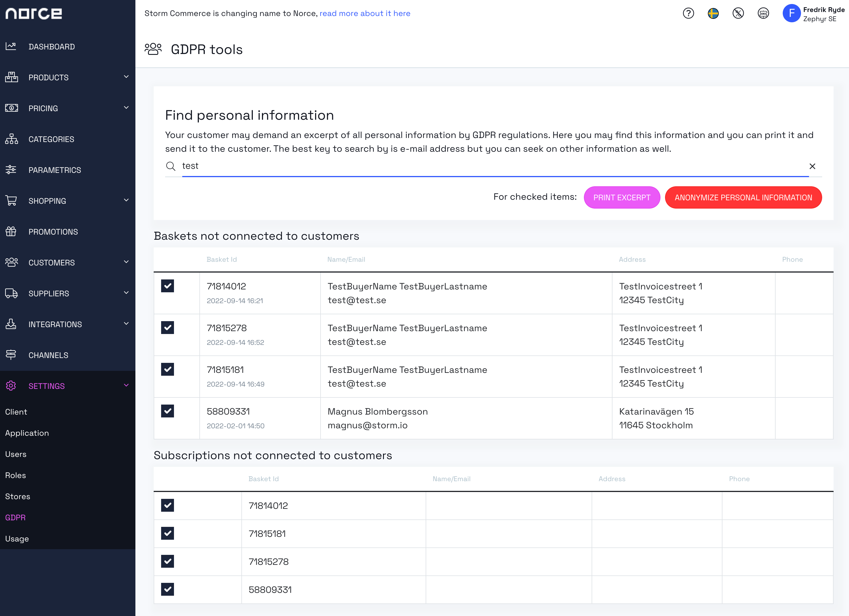The image size is (849, 616).
Task: Click the stacked lines icon in the header
Action: point(763,13)
